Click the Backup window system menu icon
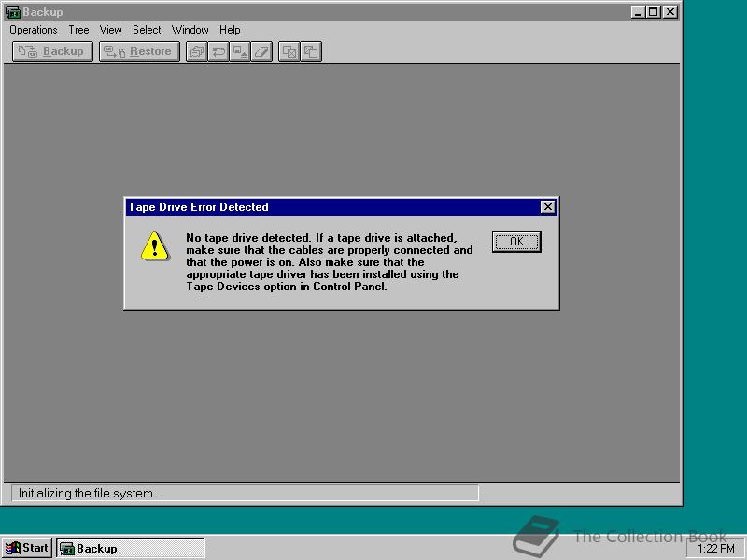This screenshot has height=560, width=747. pyautogui.click(x=13, y=12)
